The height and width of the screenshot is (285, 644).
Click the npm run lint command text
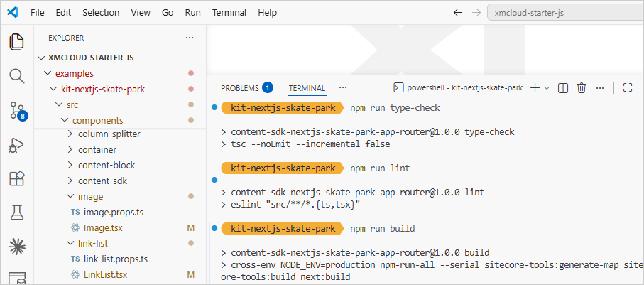[x=380, y=168]
